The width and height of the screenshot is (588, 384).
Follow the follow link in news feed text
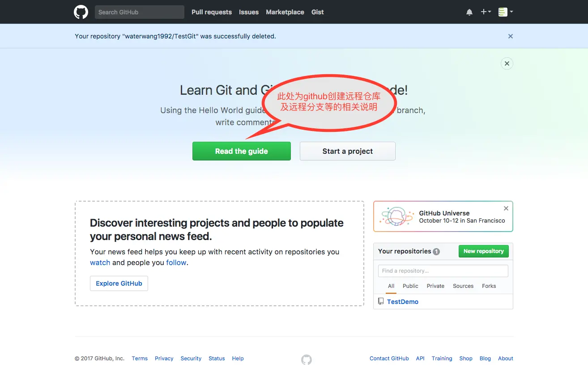point(176,262)
